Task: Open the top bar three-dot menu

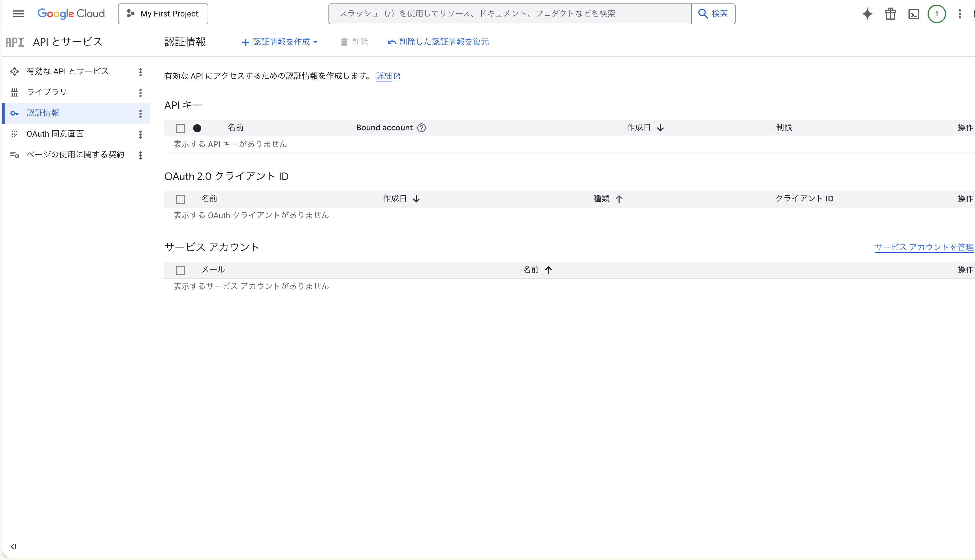Action: [960, 14]
